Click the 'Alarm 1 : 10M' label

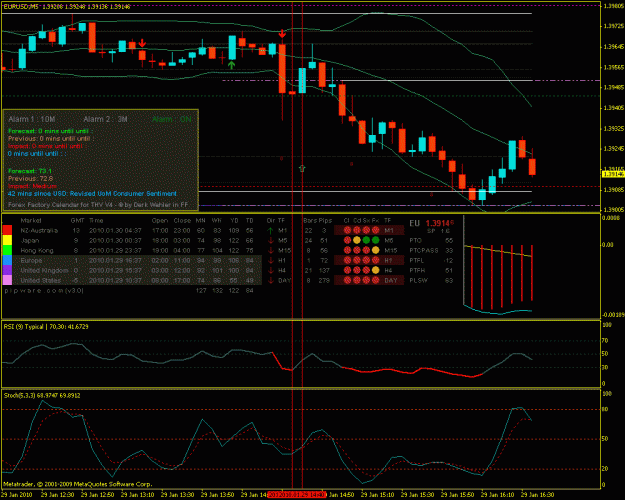(x=32, y=119)
